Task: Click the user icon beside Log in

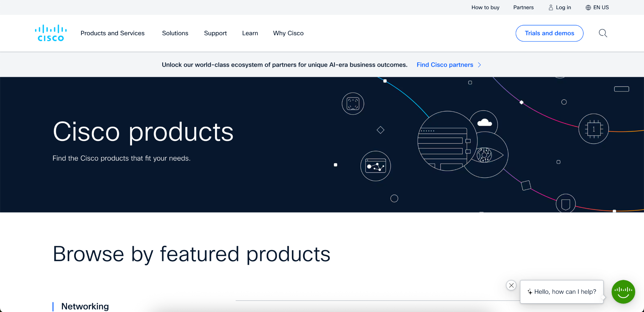Action: (551, 8)
